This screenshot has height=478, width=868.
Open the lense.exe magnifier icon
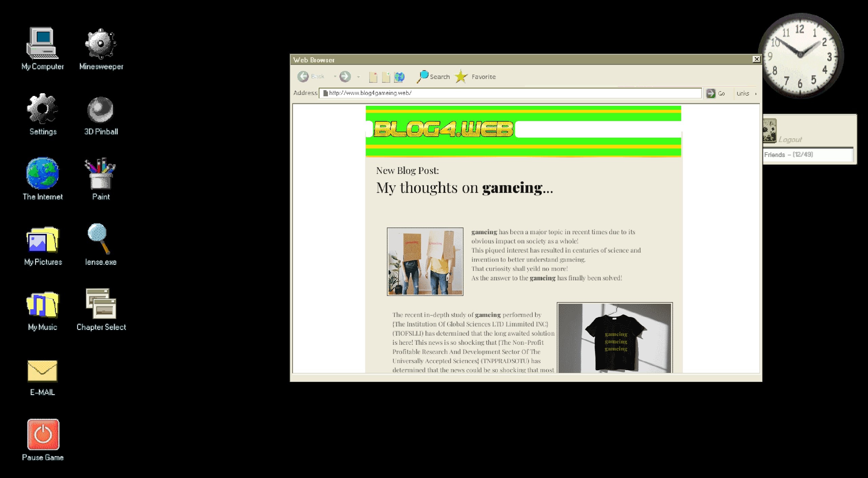[99, 239]
